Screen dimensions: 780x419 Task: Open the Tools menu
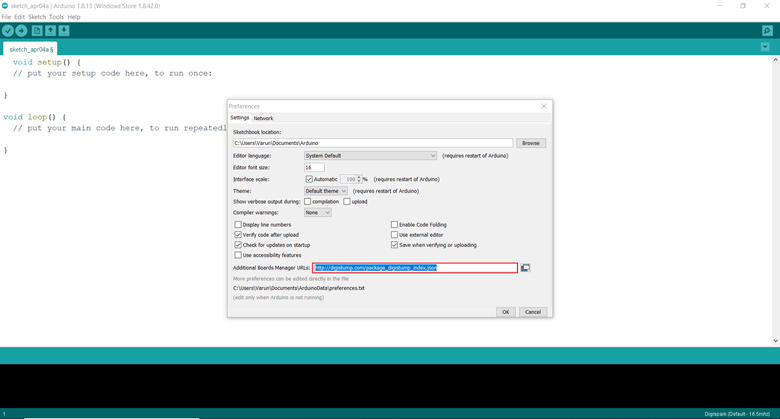(x=56, y=17)
